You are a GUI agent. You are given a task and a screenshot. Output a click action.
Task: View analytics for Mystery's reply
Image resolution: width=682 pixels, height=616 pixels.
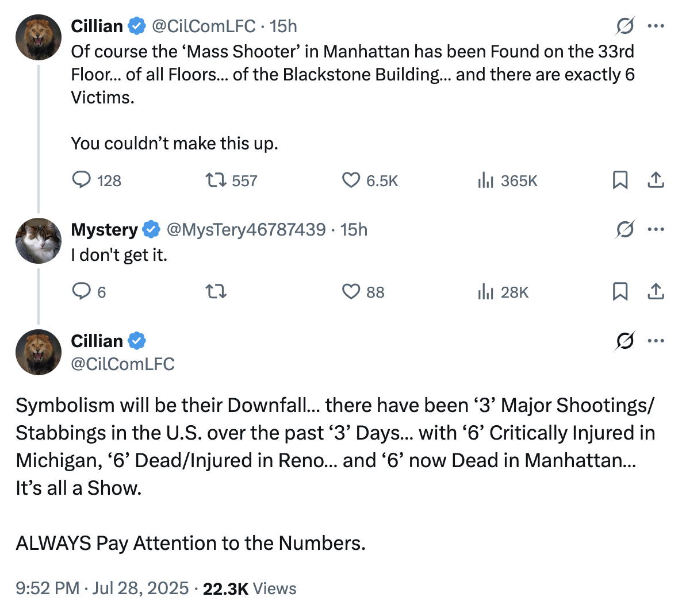click(x=486, y=292)
